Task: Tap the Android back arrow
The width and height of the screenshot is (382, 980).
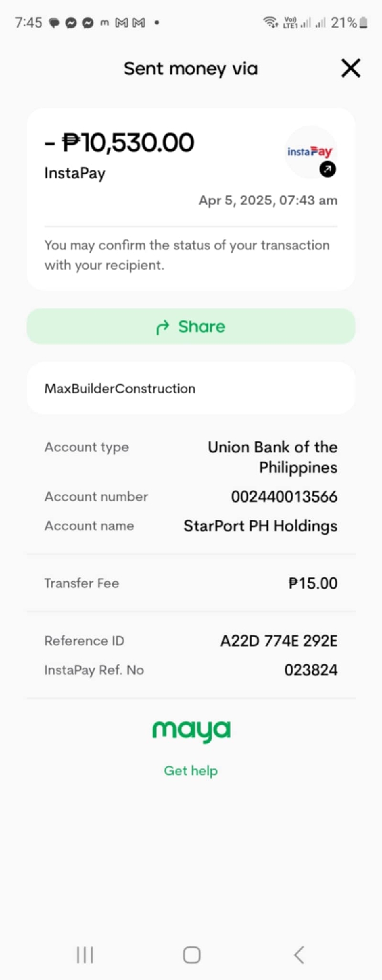Action: pyautogui.click(x=299, y=954)
